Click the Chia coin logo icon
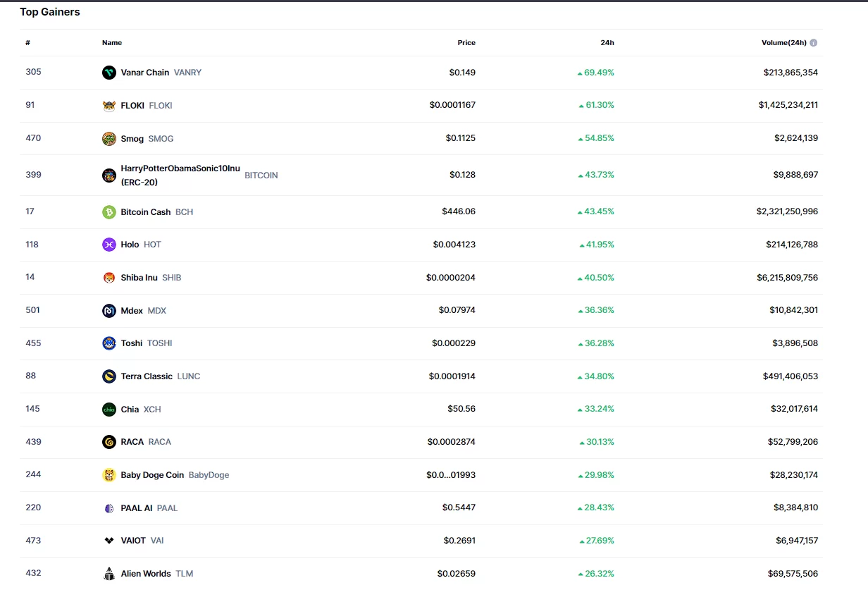This screenshot has height=590, width=868. click(x=109, y=410)
